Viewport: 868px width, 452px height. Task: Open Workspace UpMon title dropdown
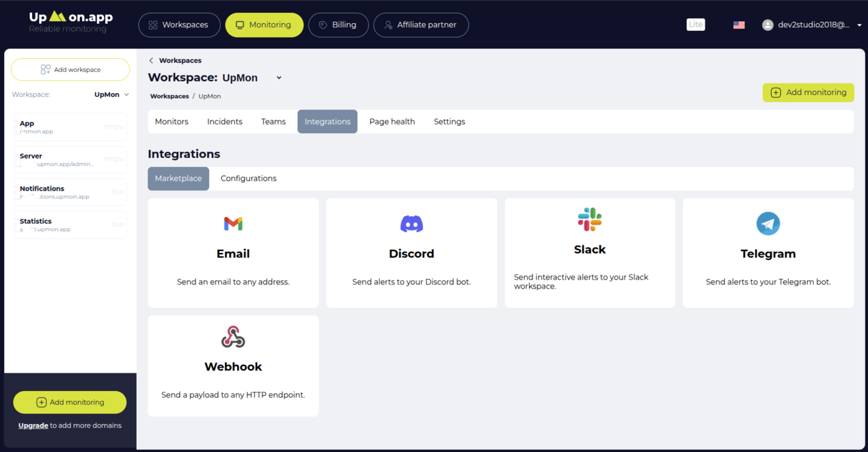point(279,78)
